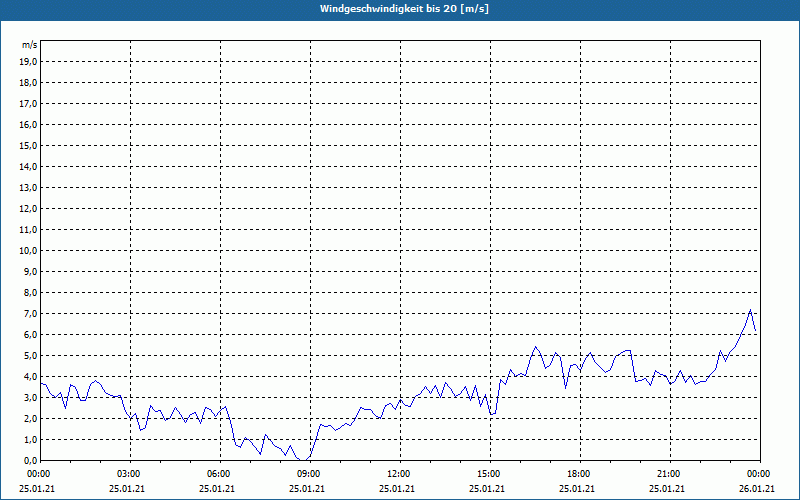800x500 pixels.
Task: Select the 3,0 y-axis label
Action: [31, 397]
